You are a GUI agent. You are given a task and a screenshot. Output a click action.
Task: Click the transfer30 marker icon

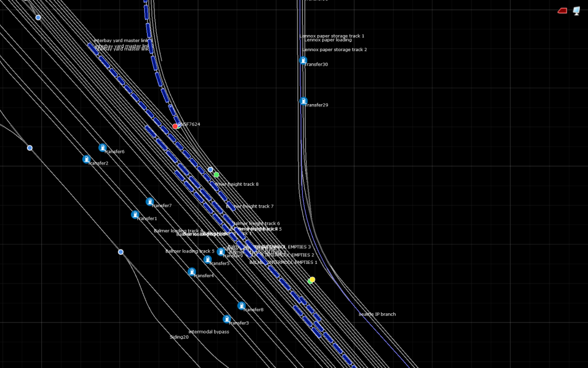pos(303,60)
